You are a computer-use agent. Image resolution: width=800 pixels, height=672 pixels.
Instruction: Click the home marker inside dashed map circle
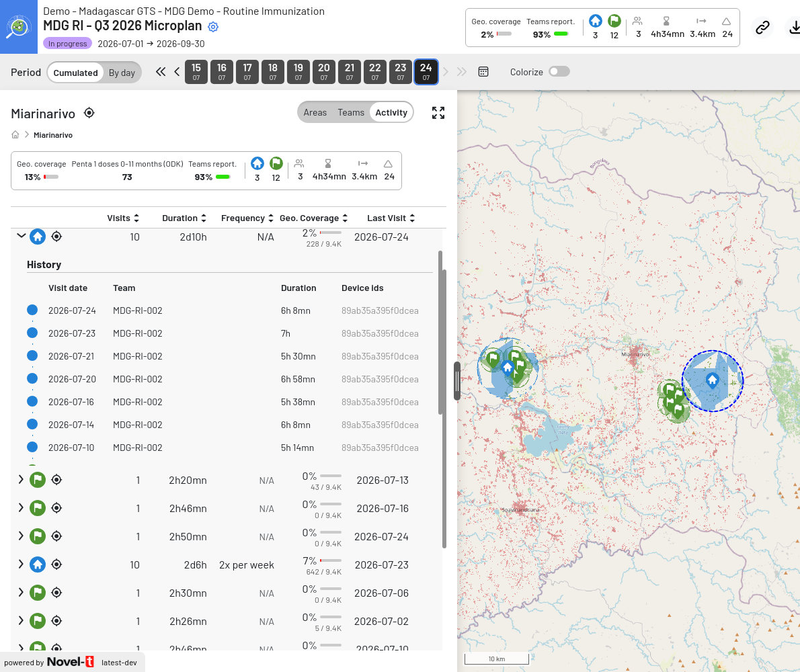[x=712, y=380]
